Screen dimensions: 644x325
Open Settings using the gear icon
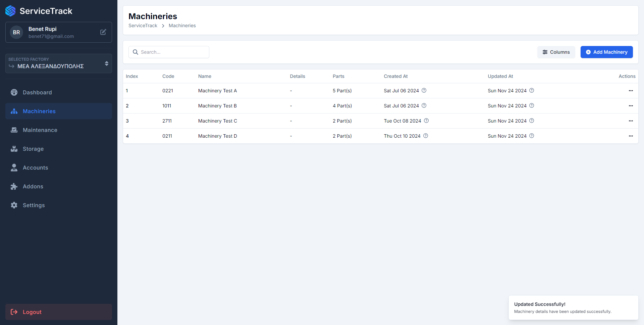[14, 205]
